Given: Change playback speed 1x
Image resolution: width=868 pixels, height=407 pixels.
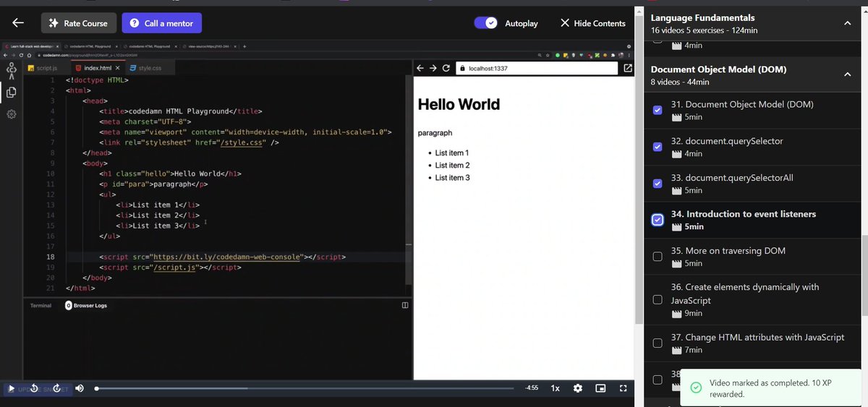Looking at the screenshot, I should point(555,388).
